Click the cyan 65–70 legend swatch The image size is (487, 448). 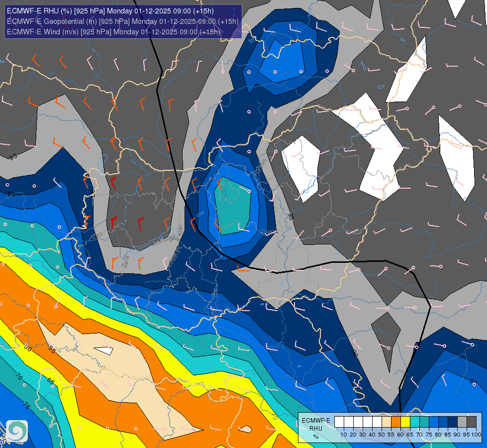click(415, 422)
